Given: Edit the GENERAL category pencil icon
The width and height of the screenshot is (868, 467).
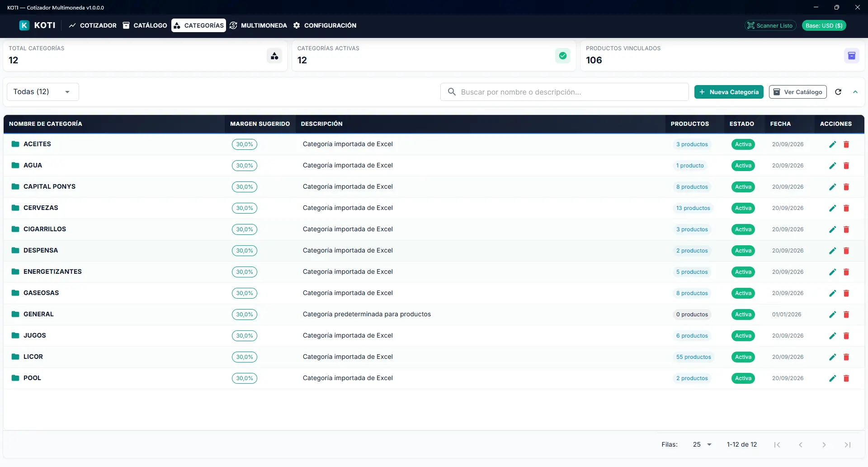Looking at the screenshot, I should tap(832, 315).
